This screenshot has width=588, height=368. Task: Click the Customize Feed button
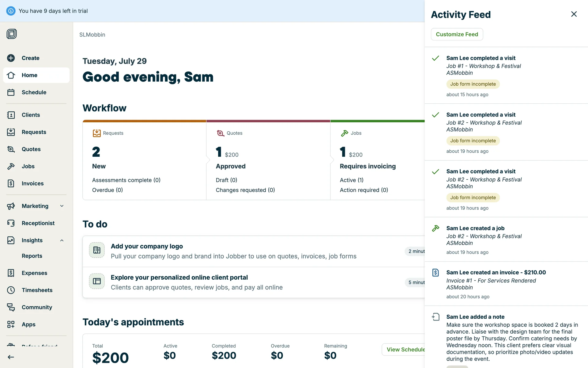click(x=457, y=34)
